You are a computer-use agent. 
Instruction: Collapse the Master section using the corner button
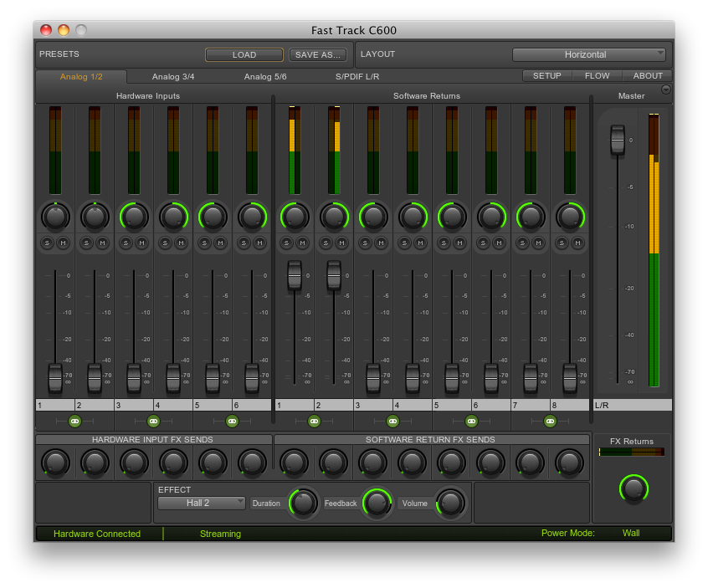(x=665, y=89)
